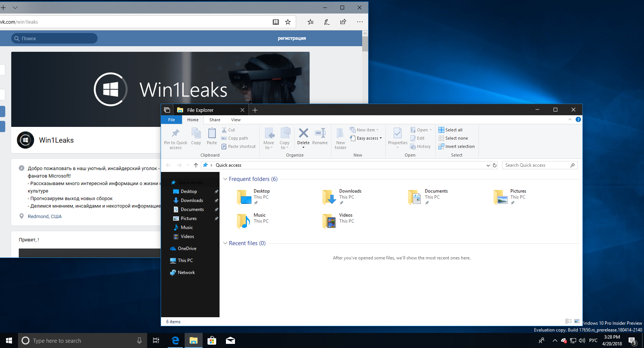Collapse the ribbon with chevron
644x348 pixels.
[570, 119]
